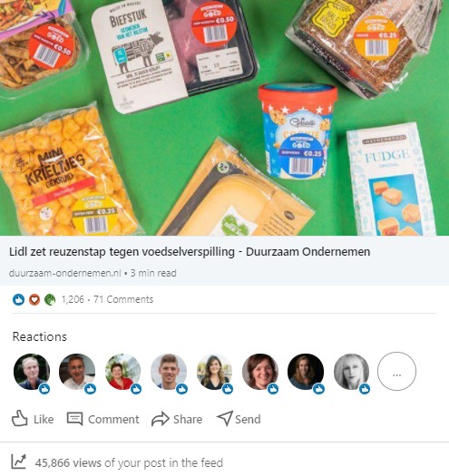
Task: Open profile of woman in red jacket
Action: tap(123, 372)
